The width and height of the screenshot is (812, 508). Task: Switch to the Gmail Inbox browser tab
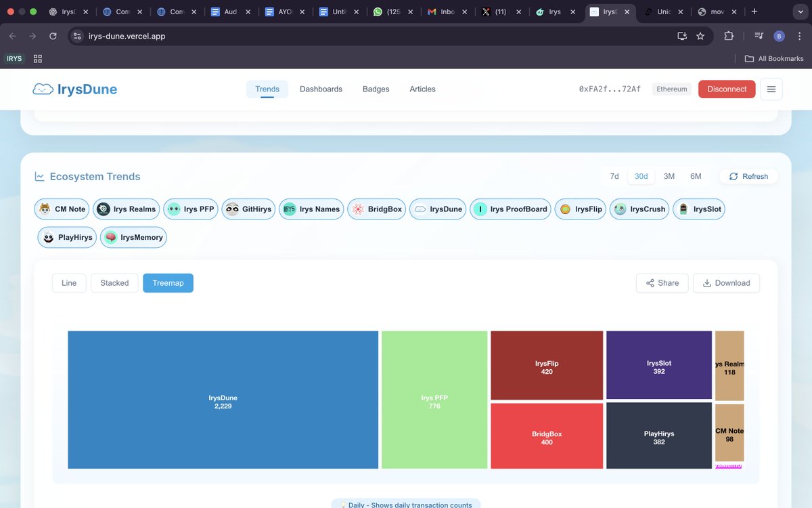[447, 12]
